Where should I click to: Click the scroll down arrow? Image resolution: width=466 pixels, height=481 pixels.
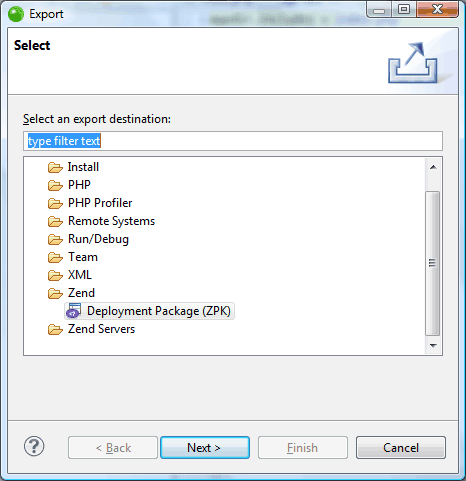(433, 345)
